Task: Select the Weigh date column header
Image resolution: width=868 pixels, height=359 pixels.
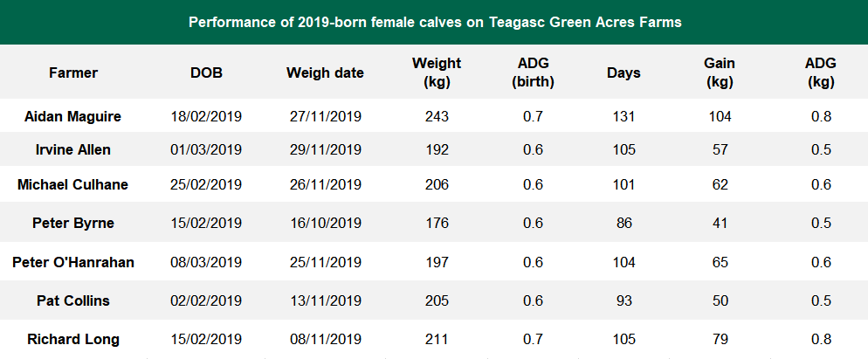Action: (x=325, y=72)
